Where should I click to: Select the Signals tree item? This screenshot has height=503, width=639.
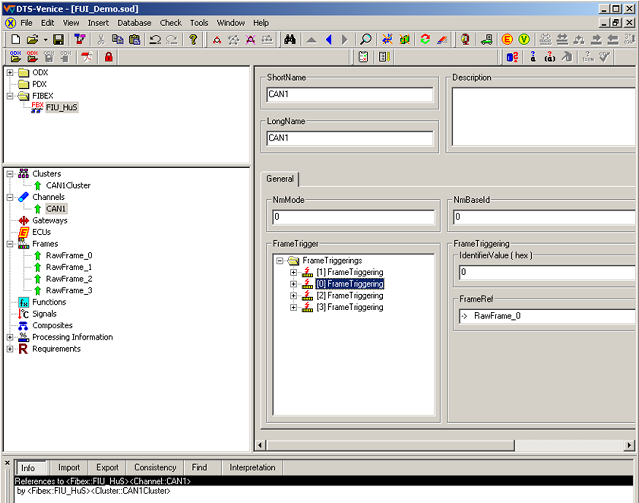tap(44, 314)
